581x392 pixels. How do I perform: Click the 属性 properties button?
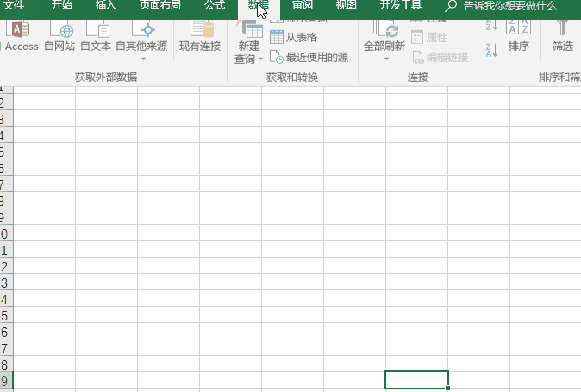pyautogui.click(x=429, y=37)
